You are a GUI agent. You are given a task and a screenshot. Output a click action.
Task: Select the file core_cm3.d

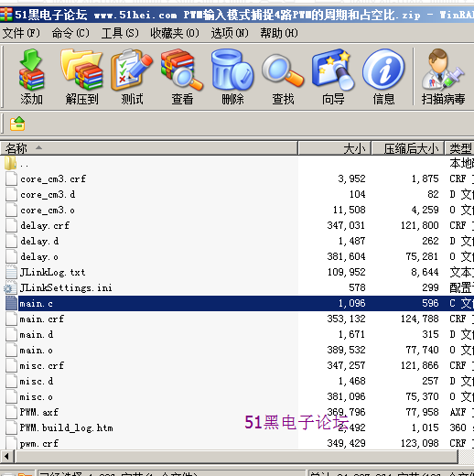point(48,194)
